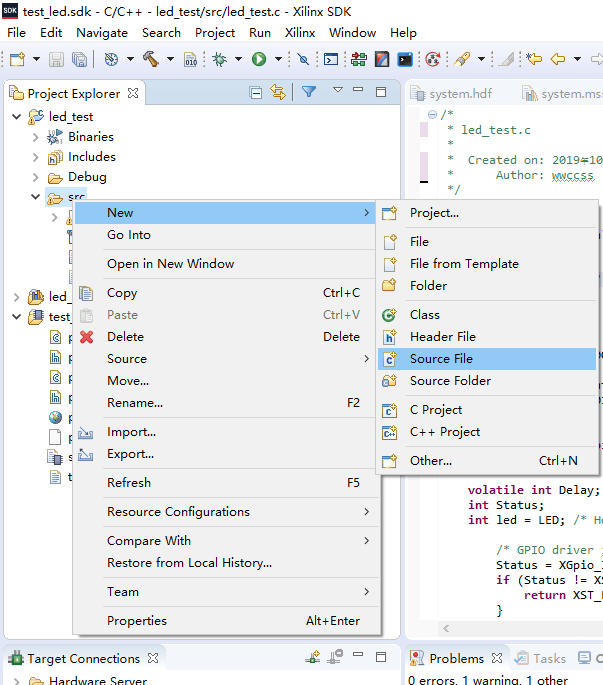The image size is (603, 685).
Task: Click the Last Edit Location arrow icon
Action: click(x=534, y=59)
